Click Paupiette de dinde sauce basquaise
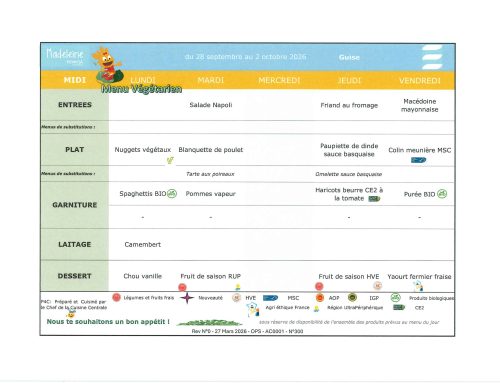This screenshot has height=383, width=500. coord(349,150)
